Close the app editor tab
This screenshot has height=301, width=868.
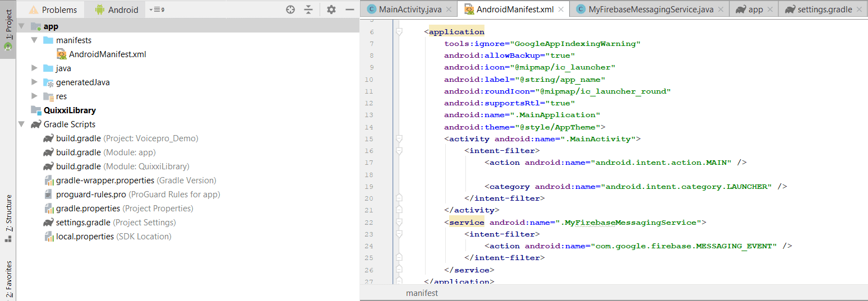pyautogui.click(x=770, y=10)
